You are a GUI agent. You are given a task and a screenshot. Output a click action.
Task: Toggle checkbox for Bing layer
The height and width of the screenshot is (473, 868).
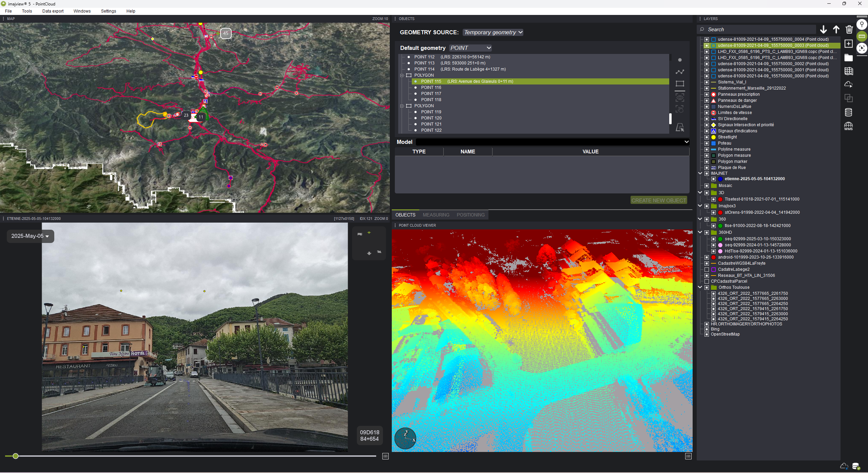(x=707, y=329)
